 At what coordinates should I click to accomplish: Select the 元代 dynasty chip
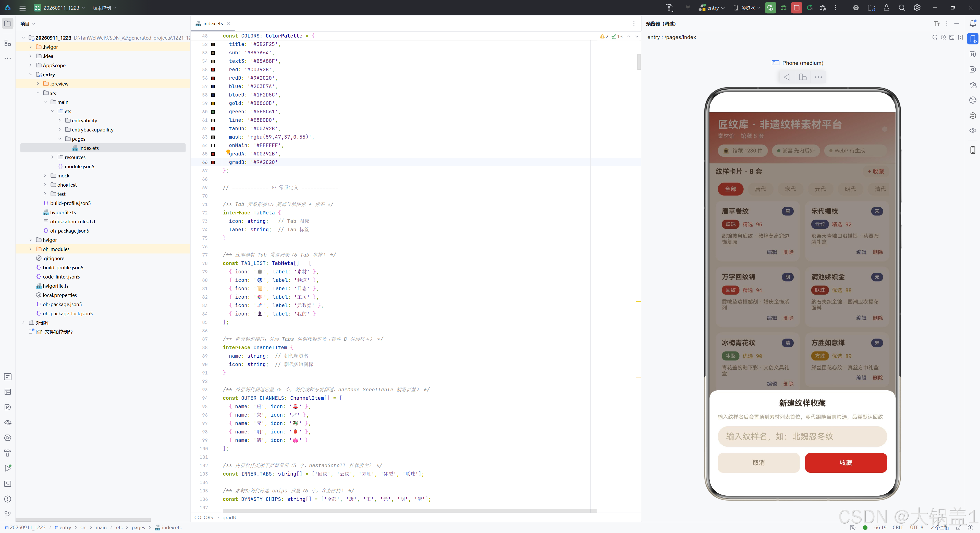pyautogui.click(x=820, y=189)
